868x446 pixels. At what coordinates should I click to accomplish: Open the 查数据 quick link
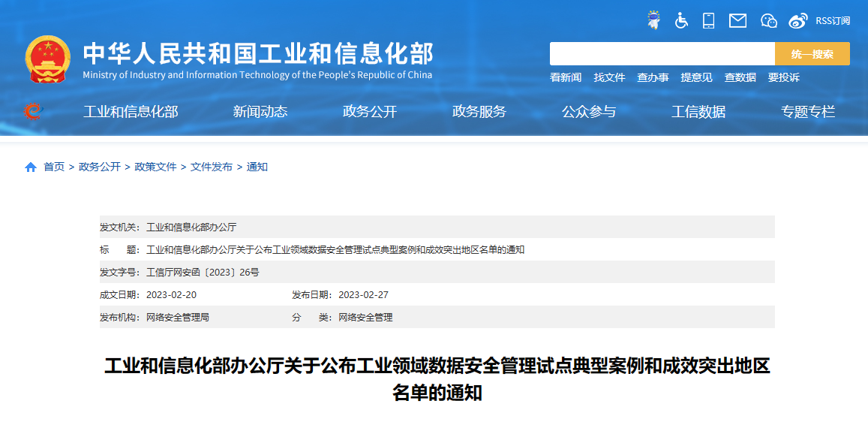[740, 77]
